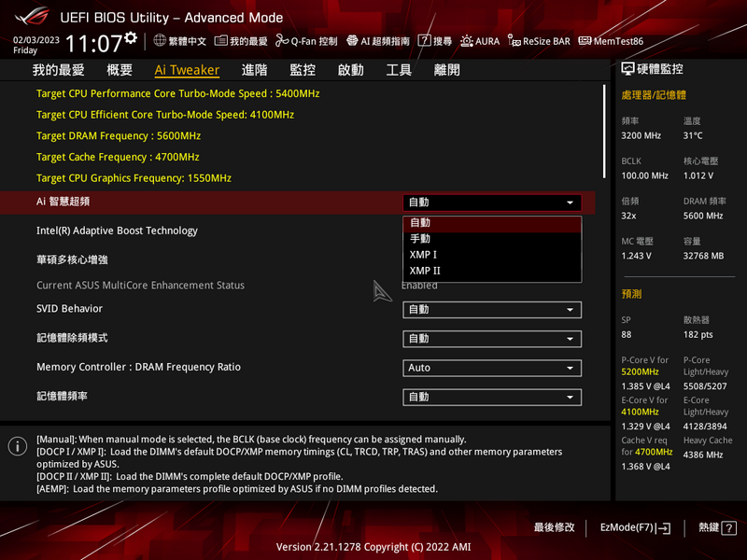Image resolution: width=747 pixels, height=560 pixels.
Task: Select XMP I option
Action: coord(492,255)
